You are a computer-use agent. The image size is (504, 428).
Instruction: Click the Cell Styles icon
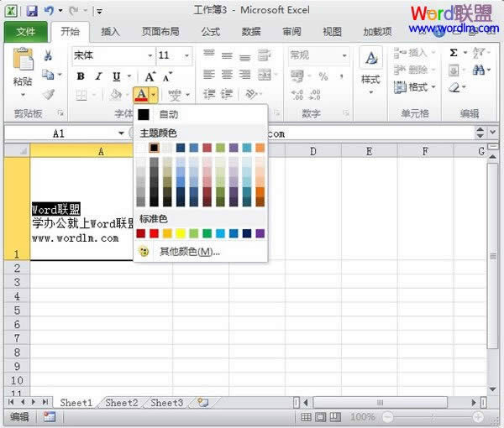[370, 65]
